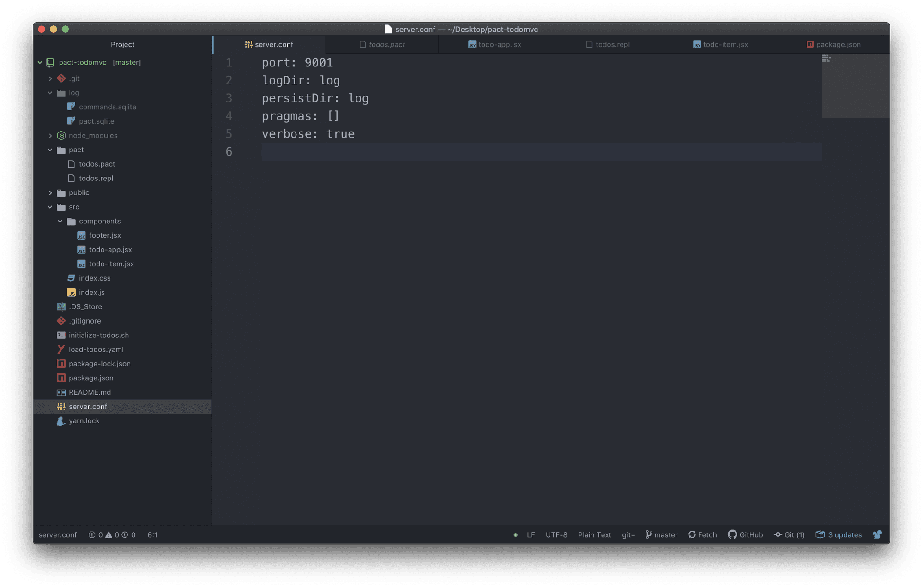Click the file icon beside todos.repl in tree
Screen dimensions: 923x588
(x=71, y=179)
